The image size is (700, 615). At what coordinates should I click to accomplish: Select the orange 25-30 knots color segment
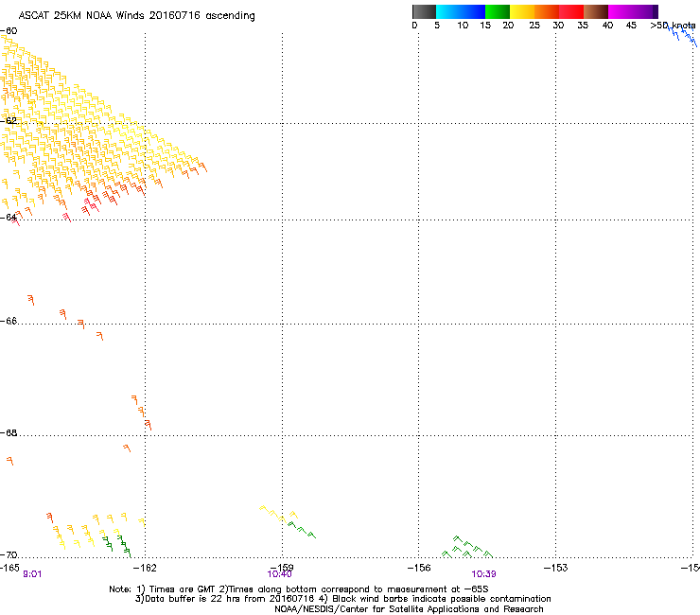tap(547, 11)
